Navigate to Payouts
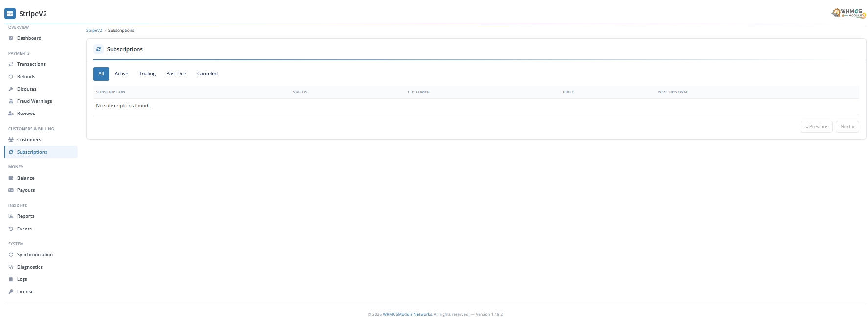Screen dimensions: 868x320 41,190
